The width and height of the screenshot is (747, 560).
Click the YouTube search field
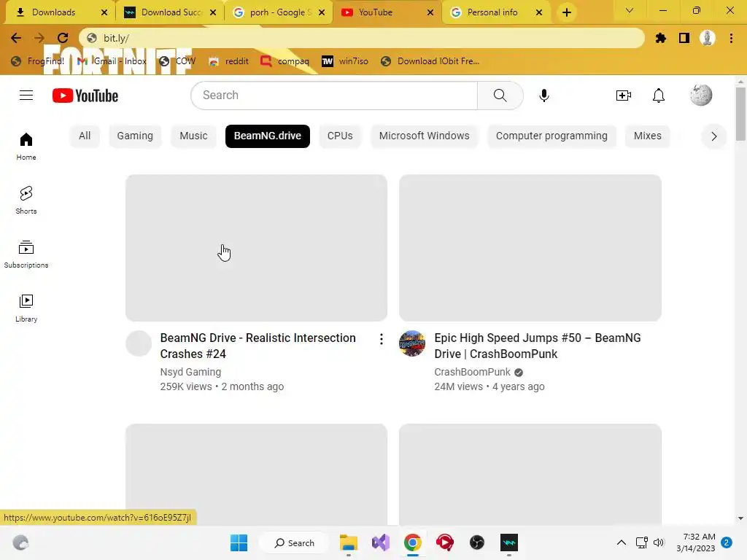(334, 96)
